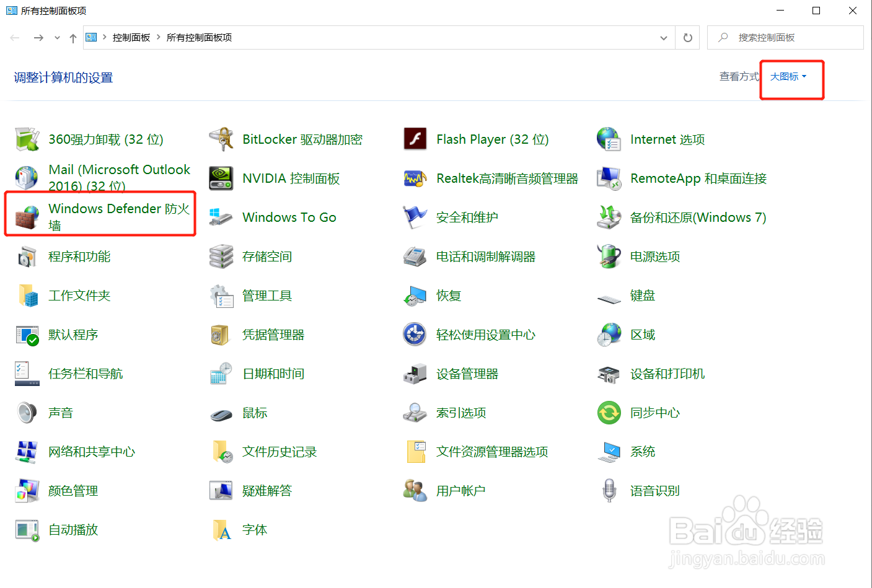The height and width of the screenshot is (588, 872).
Task: Open the 360强力卸载 icon
Action: click(x=27, y=139)
